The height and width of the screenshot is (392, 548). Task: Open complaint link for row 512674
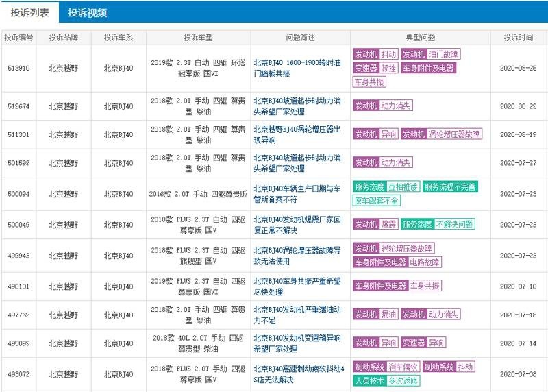point(297,106)
